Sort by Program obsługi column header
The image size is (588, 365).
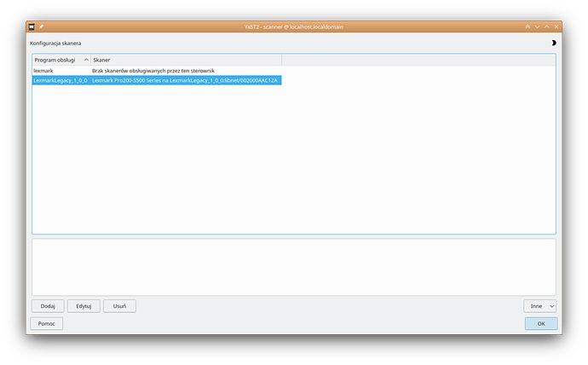coord(60,61)
